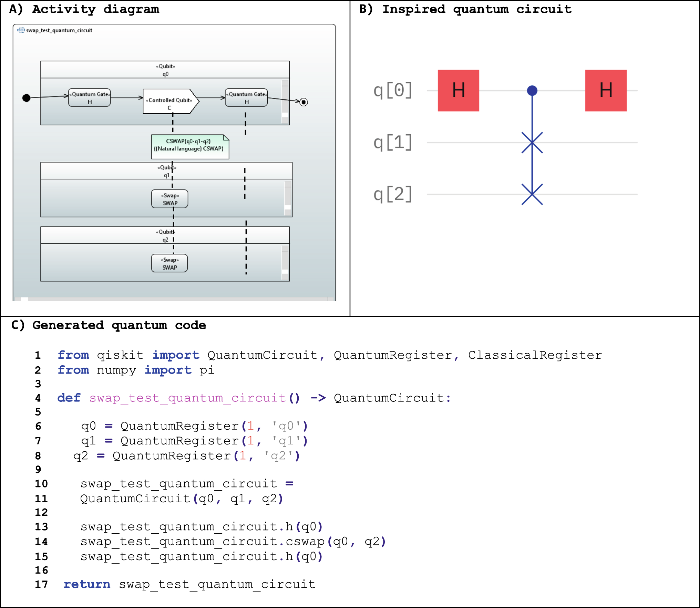Screen dimensions: 700x608
Task: Select the first red H gate in circuit
Action: coord(458,91)
